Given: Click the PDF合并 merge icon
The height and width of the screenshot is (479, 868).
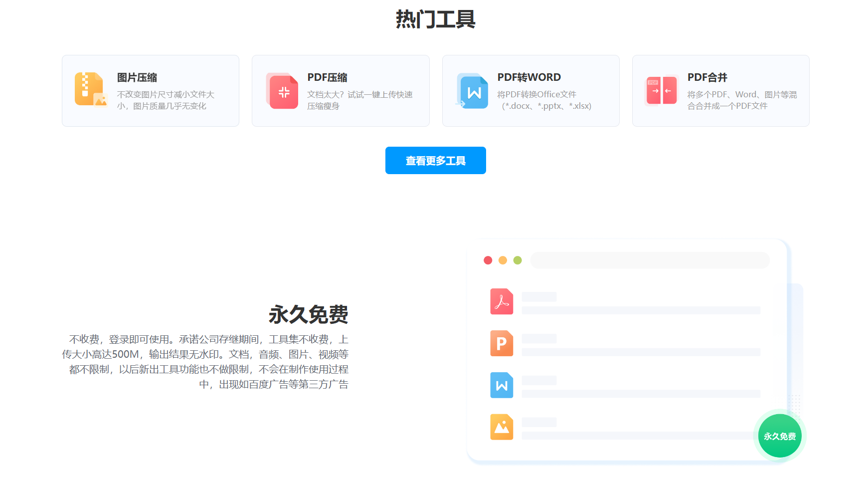Looking at the screenshot, I should pyautogui.click(x=661, y=91).
